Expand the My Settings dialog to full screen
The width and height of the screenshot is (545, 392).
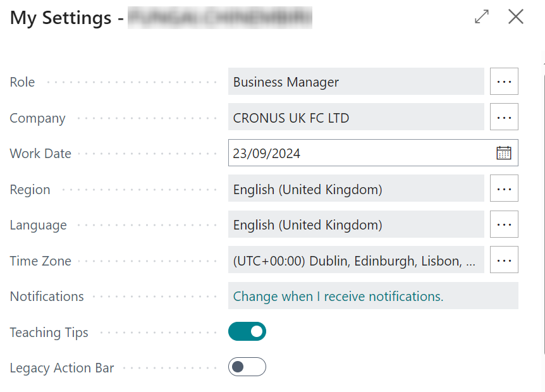coord(482,17)
